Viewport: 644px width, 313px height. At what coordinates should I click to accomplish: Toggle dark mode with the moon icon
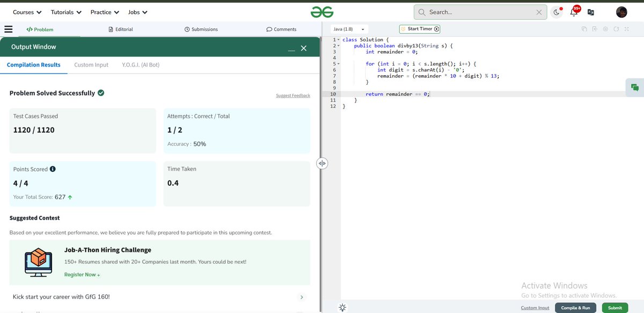point(557,12)
